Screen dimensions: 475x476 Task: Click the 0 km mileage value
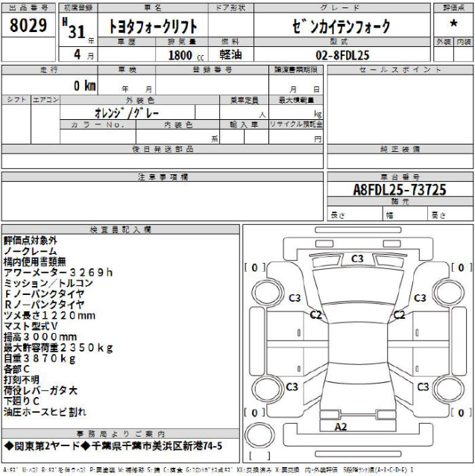[84, 86]
